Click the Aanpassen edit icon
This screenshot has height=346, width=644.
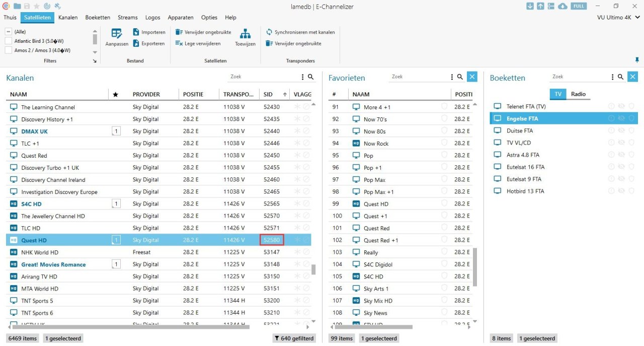point(117,34)
